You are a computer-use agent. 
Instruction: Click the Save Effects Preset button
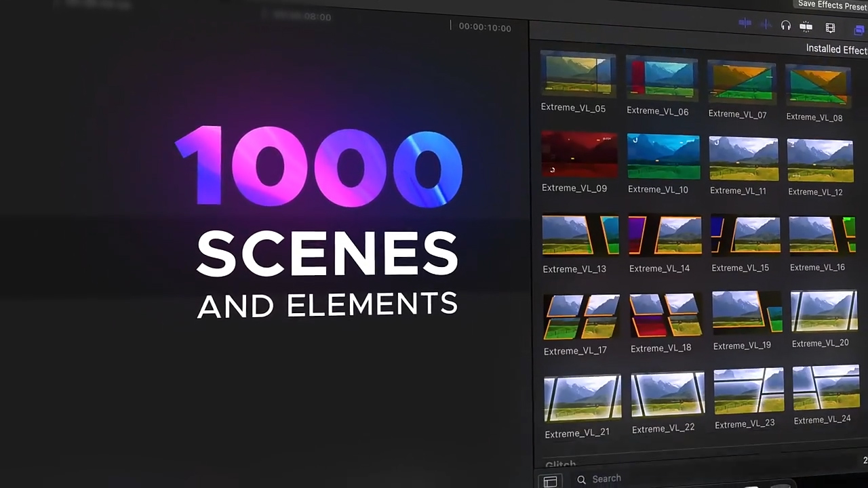click(x=832, y=5)
